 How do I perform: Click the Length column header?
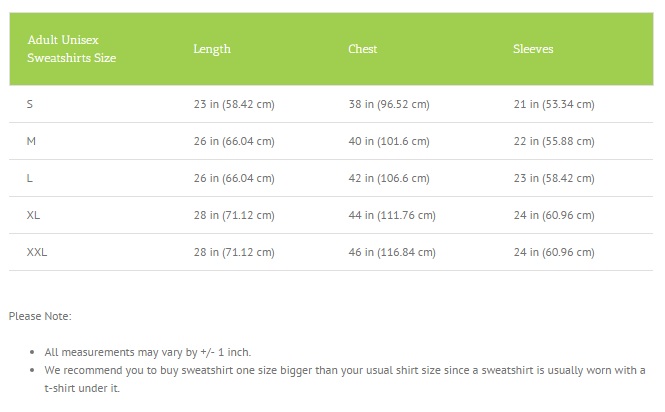click(212, 49)
